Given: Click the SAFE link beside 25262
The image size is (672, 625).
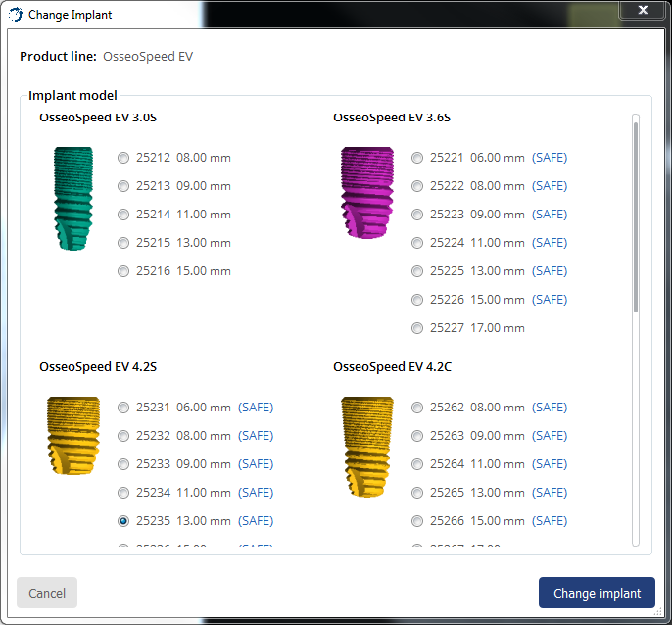Looking at the screenshot, I should 550,408.
